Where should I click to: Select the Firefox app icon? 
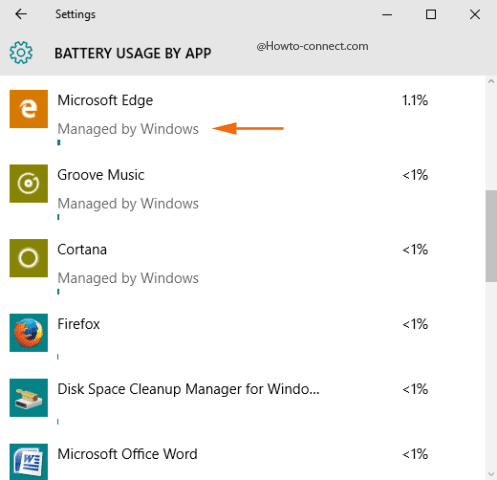pos(29,333)
